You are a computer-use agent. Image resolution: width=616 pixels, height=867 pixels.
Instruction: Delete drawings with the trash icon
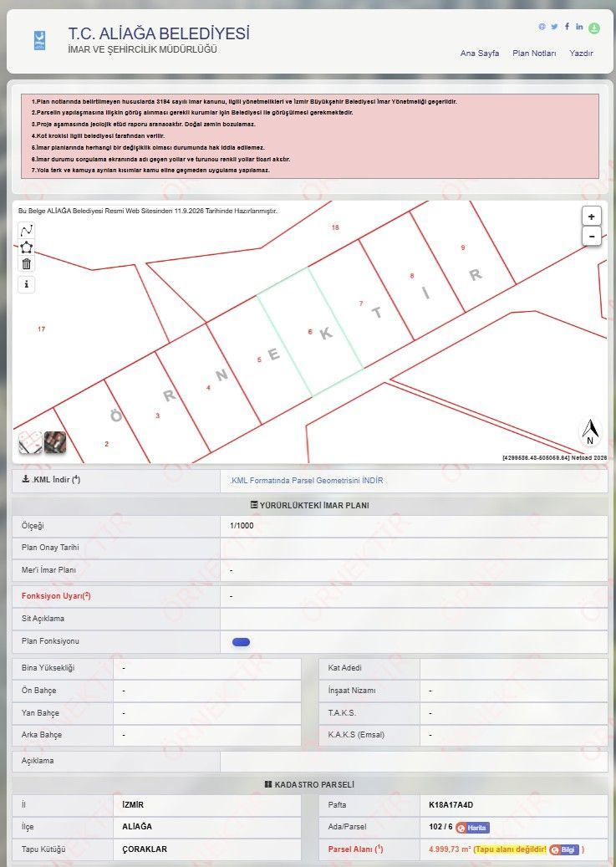[x=27, y=263]
